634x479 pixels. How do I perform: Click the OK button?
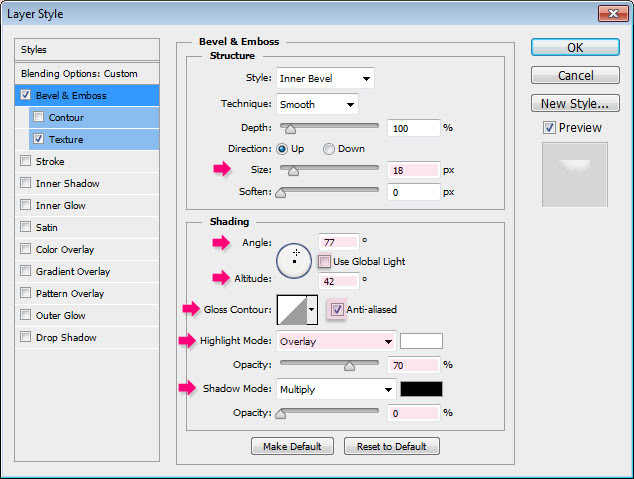(x=575, y=47)
